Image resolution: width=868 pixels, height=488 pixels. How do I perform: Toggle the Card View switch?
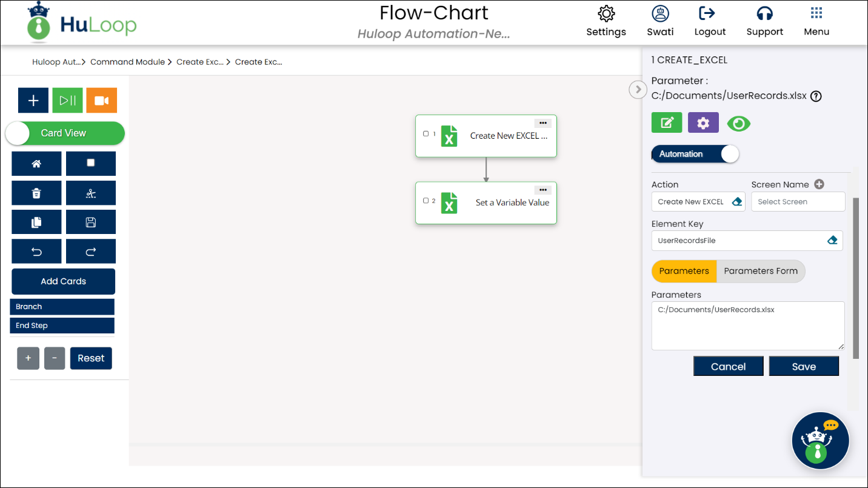pos(64,133)
